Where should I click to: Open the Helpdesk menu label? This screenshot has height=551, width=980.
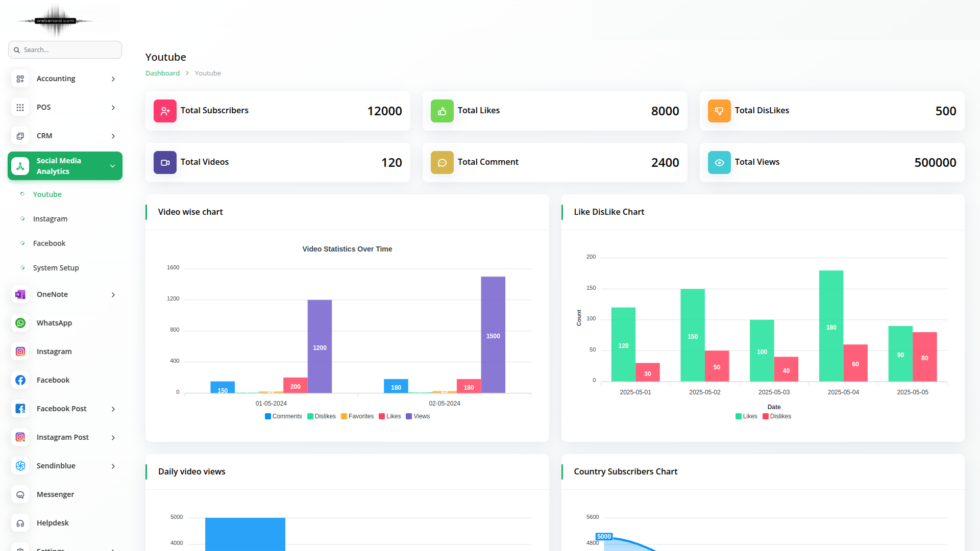(x=53, y=523)
